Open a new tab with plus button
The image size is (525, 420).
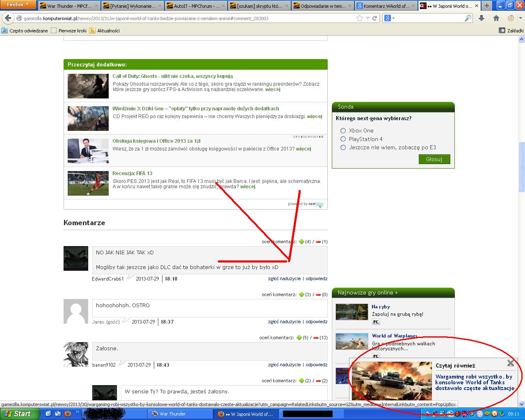tap(486, 6)
